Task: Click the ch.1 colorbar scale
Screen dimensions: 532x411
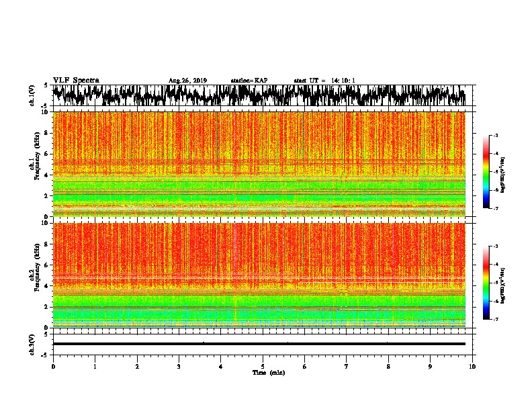Action: click(486, 172)
